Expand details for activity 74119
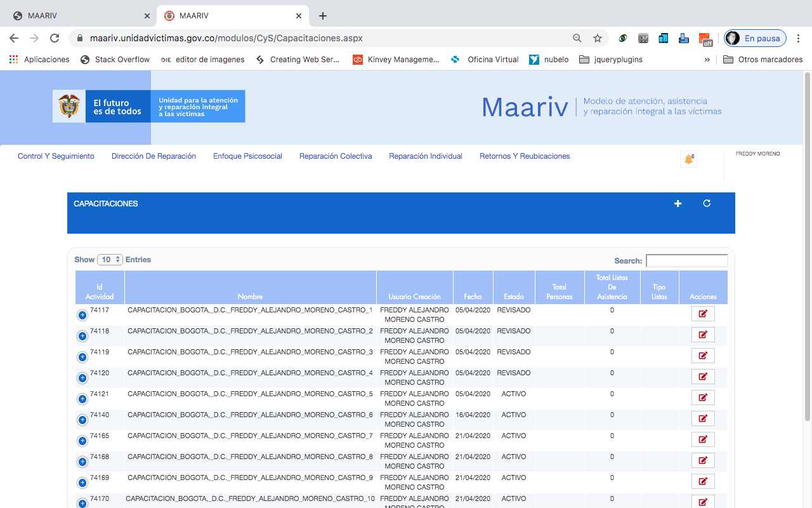The width and height of the screenshot is (812, 508). (82, 357)
